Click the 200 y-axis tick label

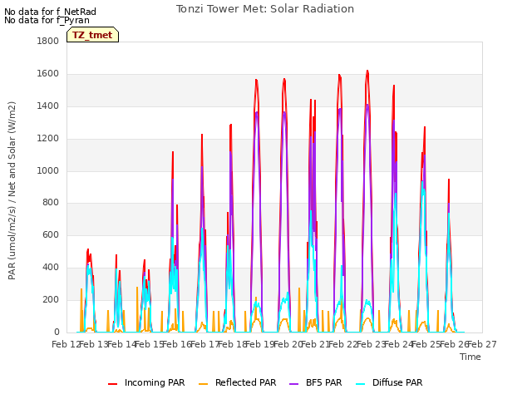tap(51, 299)
